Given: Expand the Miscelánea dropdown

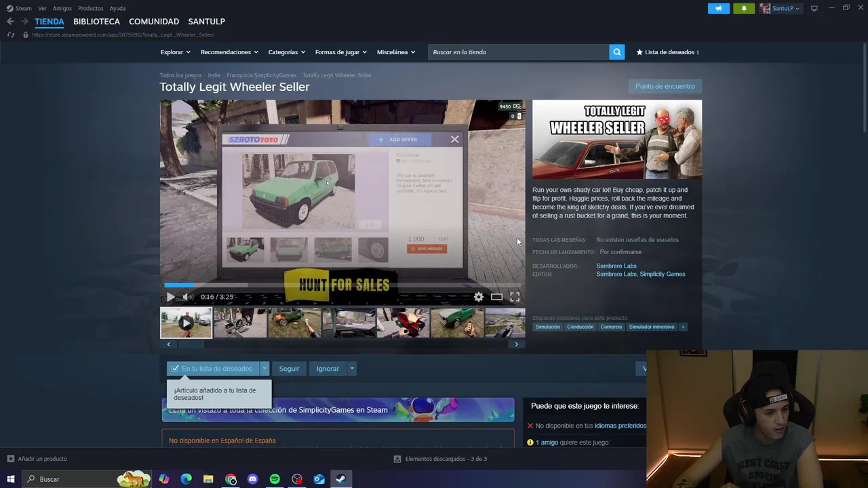Looking at the screenshot, I should (x=396, y=52).
